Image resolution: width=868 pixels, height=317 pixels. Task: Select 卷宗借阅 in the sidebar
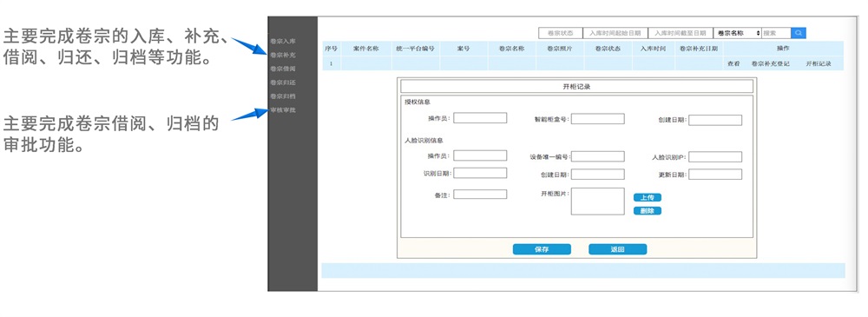coord(282,69)
